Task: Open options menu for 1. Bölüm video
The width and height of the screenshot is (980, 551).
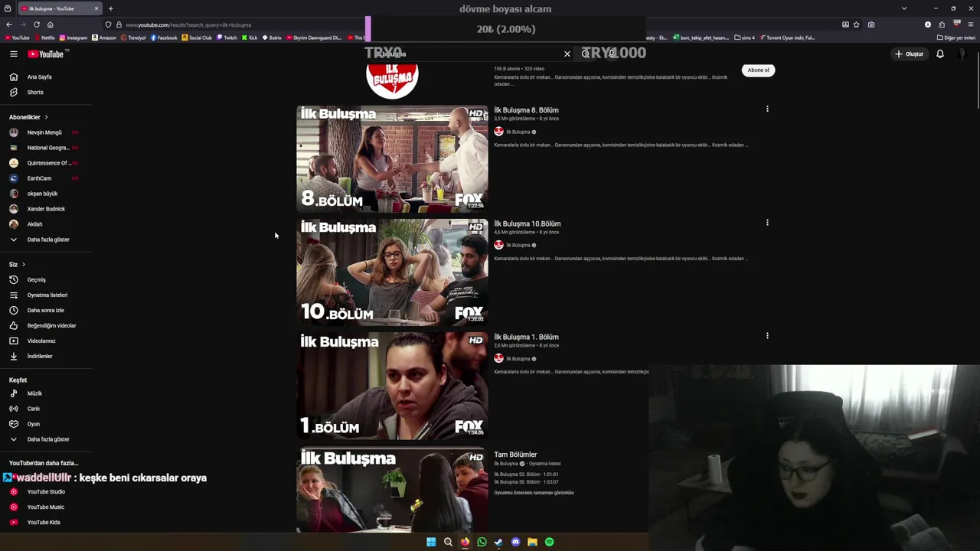Action: [x=767, y=336]
